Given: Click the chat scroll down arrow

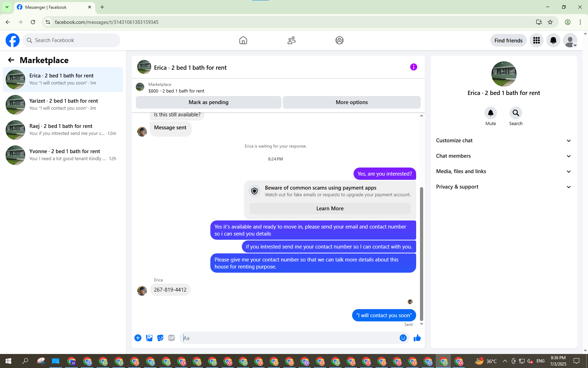Looking at the screenshot, I should pyautogui.click(x=421, y=324).
